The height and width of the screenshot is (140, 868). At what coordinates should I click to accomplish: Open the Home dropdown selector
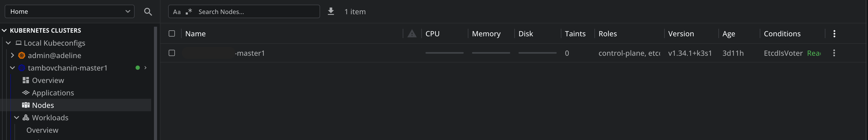[69, 11]
